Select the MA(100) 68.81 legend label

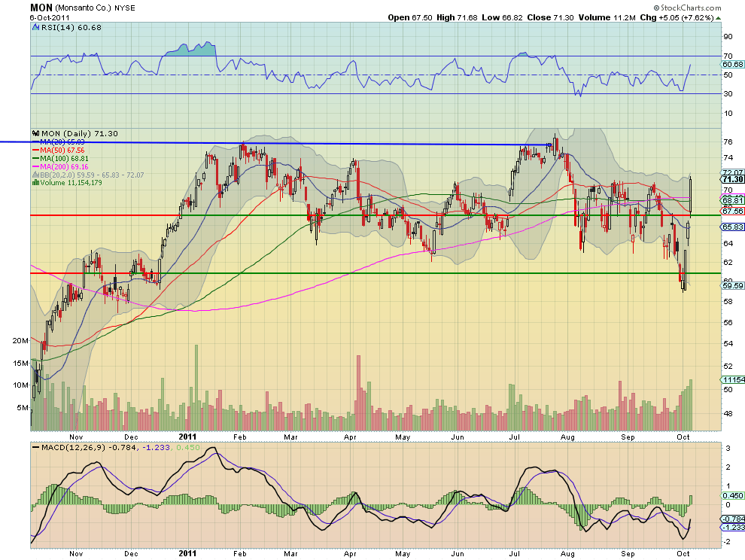click(64, 158)
